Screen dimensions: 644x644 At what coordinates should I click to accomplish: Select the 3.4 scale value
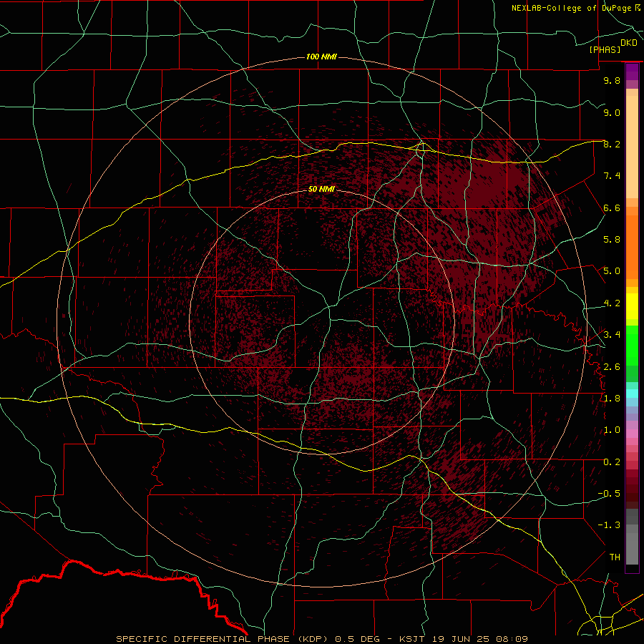[x=612, y=334]
